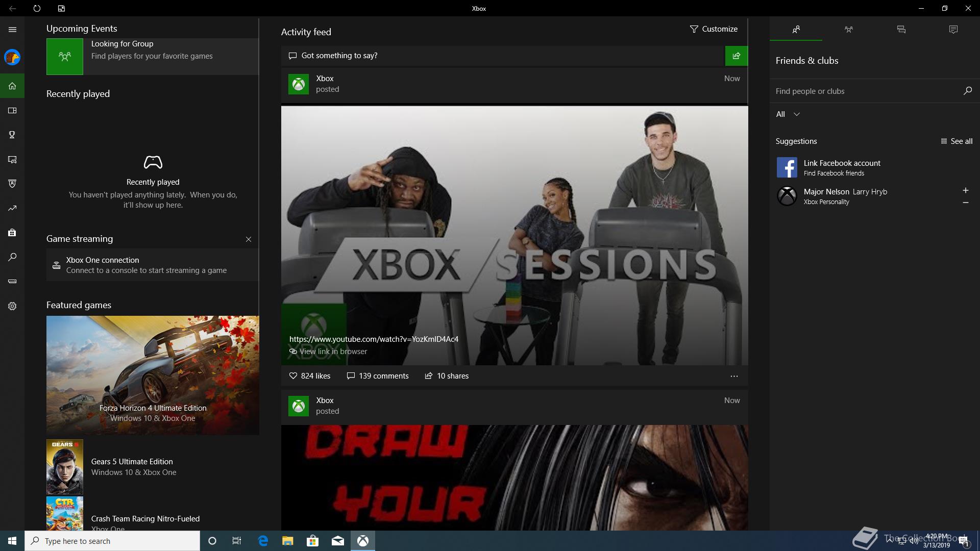Image resolution: width=980 pixels, height=551 pixels.
Task: Open My games sidebar icon
Action: point(12,110)
